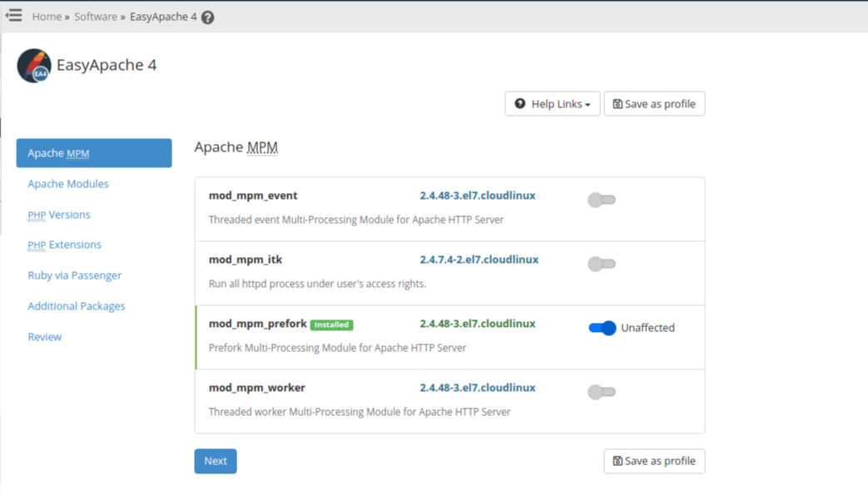Click the EasyApache 4 feather logo
868x495 pixels.
34,66
